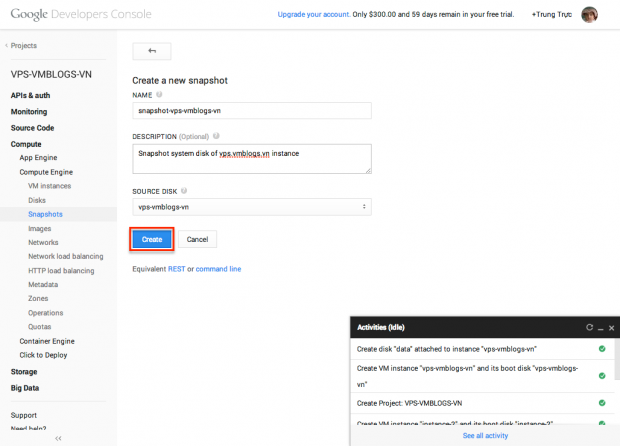Click the Create button
Screen dimensions: 620x446
click(x=152, y=239)
